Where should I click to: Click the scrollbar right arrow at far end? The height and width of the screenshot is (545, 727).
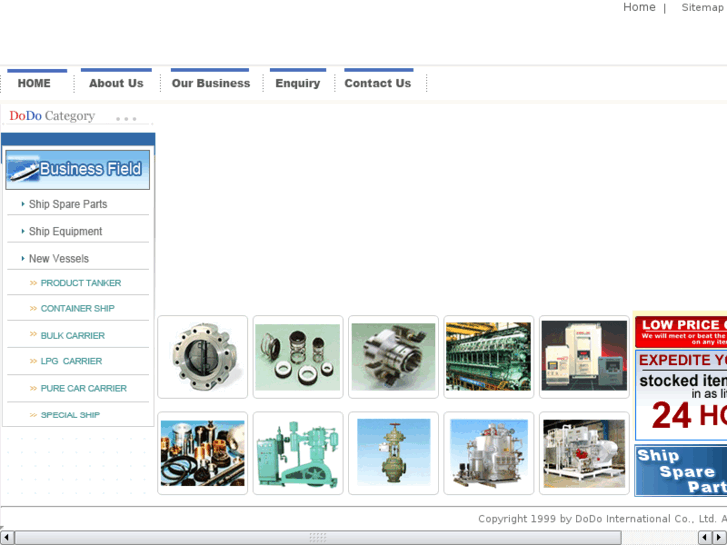(x=719, y=538)
